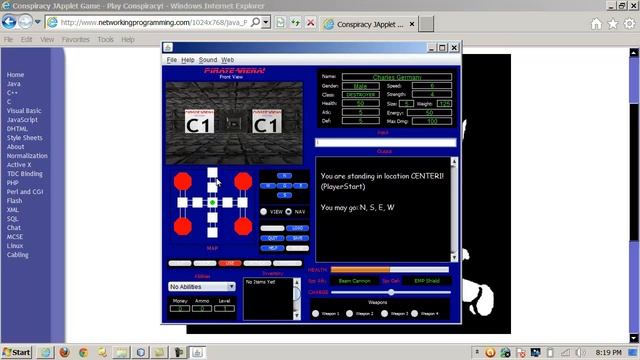640x360 pixels.
Task: Open the applet Web menu
Action: (227, 60)
